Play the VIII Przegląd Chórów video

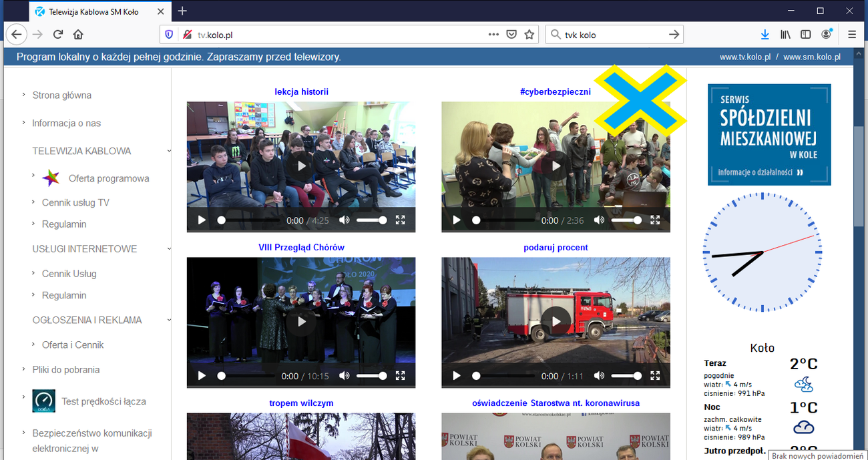tap(202, 376)
